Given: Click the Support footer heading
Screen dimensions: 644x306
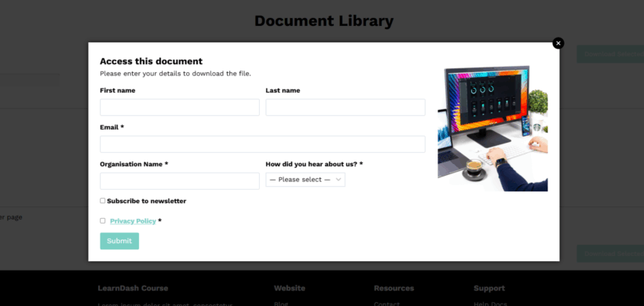Looking at the screenshot, I should click(489, 288).
